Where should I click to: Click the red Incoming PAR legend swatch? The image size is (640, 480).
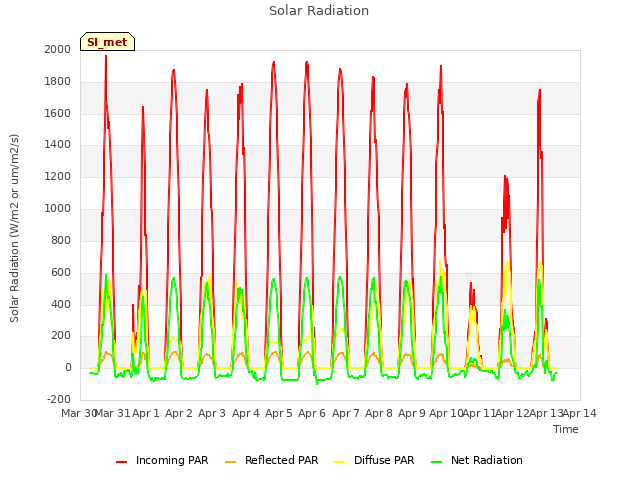[122, 462]
